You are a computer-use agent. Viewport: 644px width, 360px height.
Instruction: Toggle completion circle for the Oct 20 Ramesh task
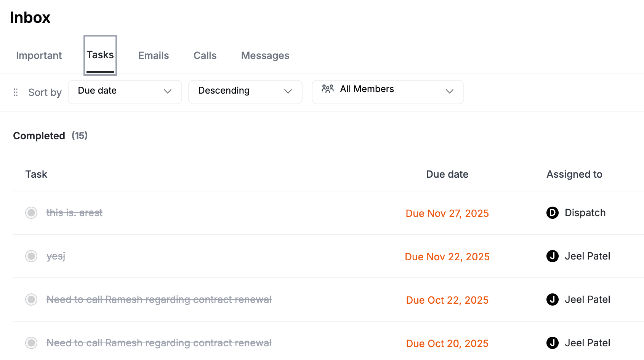(31, 343)
